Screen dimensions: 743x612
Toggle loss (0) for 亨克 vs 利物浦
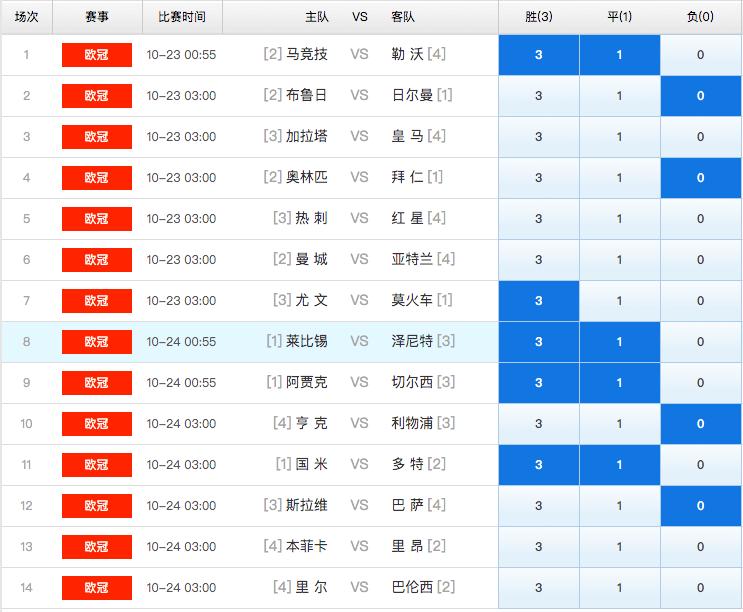[x=700, y=423]
